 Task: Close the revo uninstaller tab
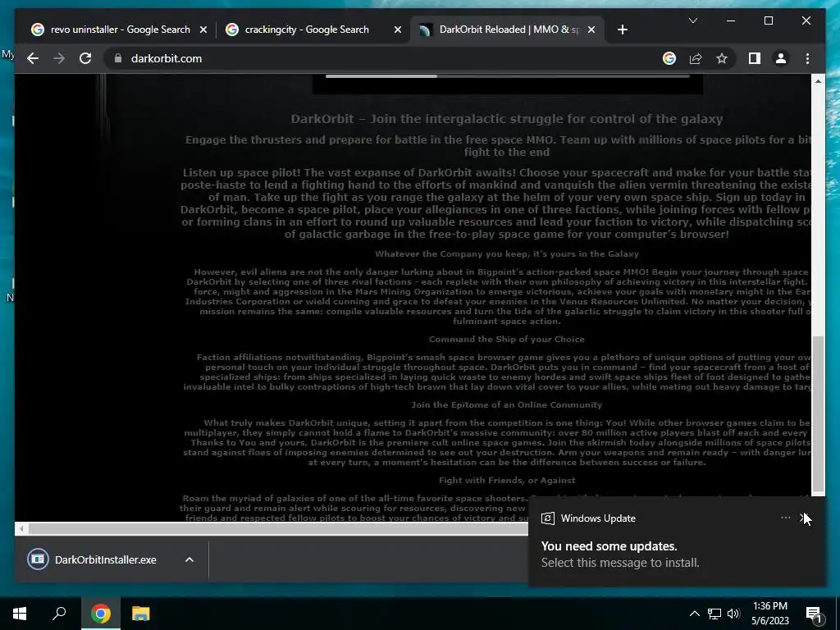203,30
